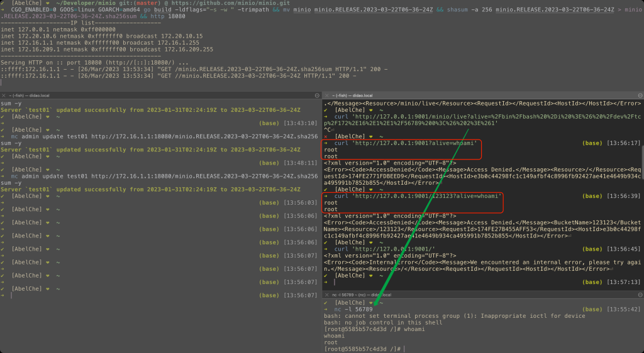Click the 'Serving HTTP on :: port 18080' line
The width and height of the screenshot is (644, 353).
tap(94, 63)
